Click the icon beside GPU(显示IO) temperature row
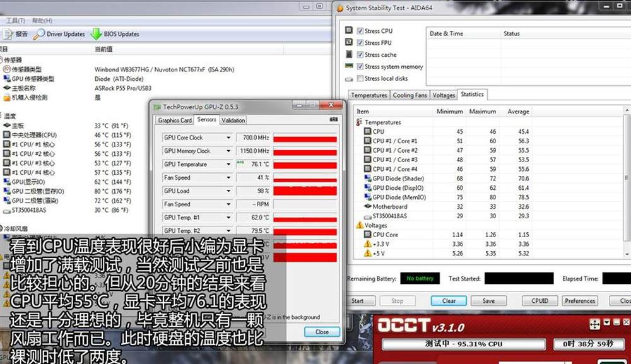This screenshot has width=631, height=364. pos(7,182)
